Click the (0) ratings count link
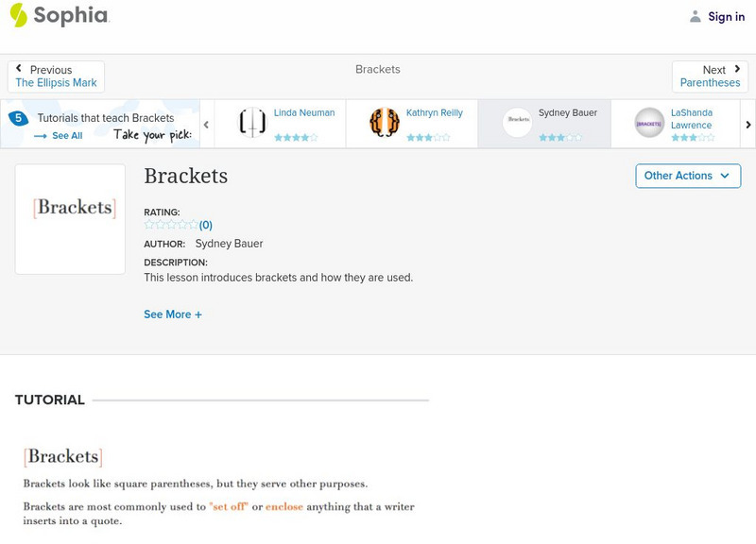This screenshot has height=544, width=756. pyautogui.click(x=206, y=225)
